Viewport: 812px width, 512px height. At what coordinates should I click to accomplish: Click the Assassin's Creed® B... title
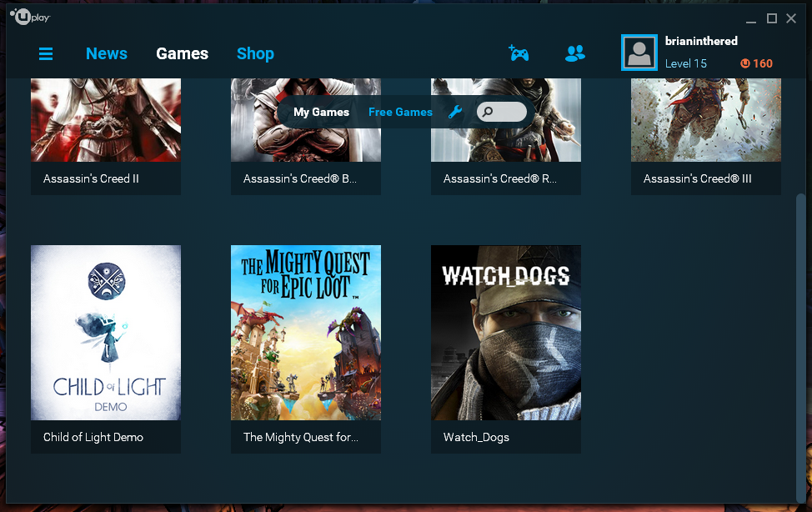tap(300, 178)
